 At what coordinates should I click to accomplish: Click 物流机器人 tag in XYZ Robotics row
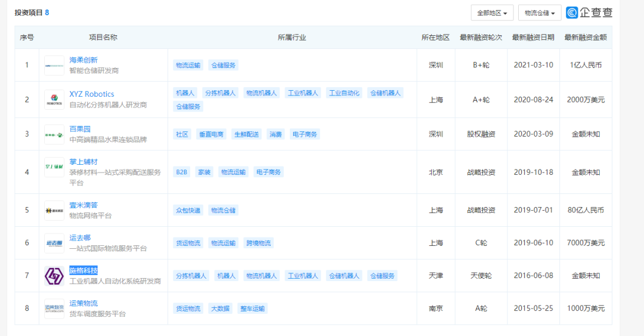click(x=261, y=93)
